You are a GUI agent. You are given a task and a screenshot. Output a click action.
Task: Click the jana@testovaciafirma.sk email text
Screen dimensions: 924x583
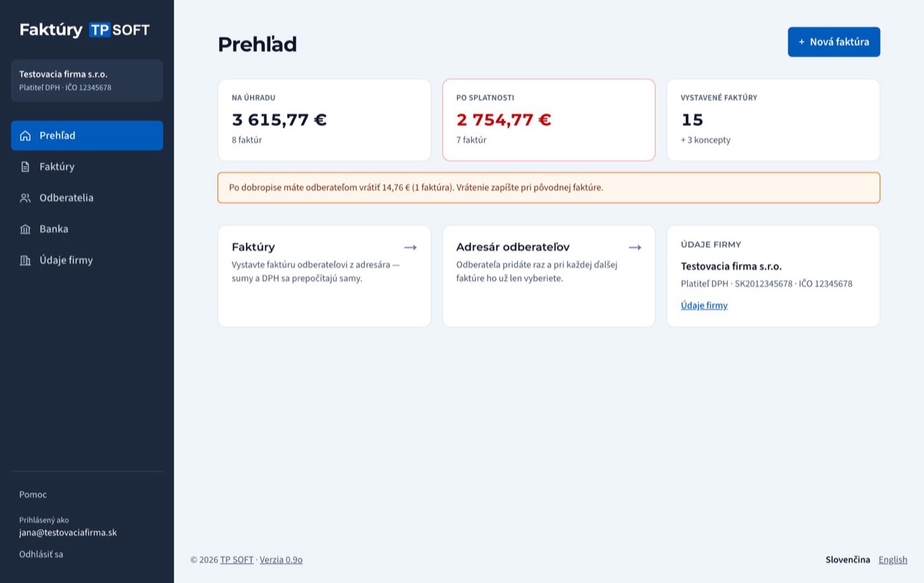pyautogui.click(x=68, y=533)
